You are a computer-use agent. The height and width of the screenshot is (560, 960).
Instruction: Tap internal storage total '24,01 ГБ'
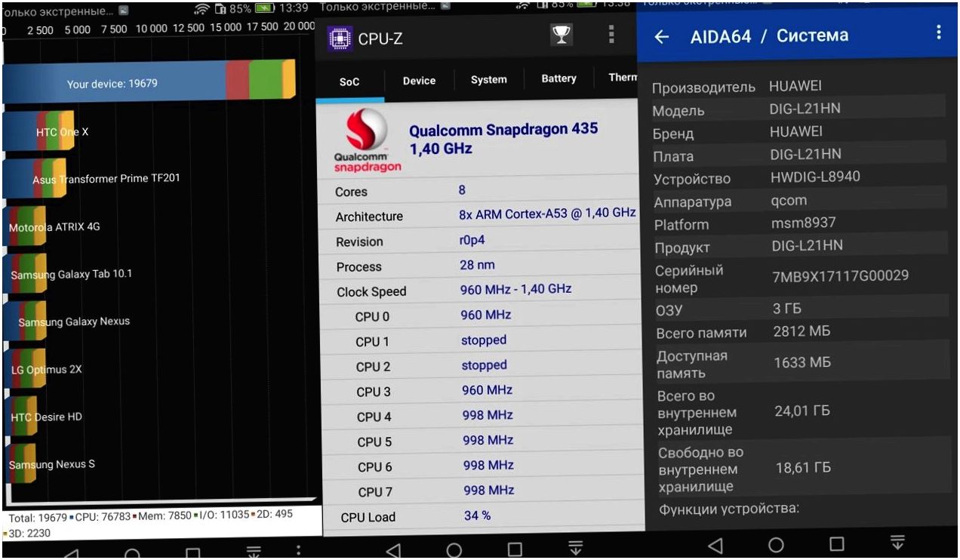point(802,411)
